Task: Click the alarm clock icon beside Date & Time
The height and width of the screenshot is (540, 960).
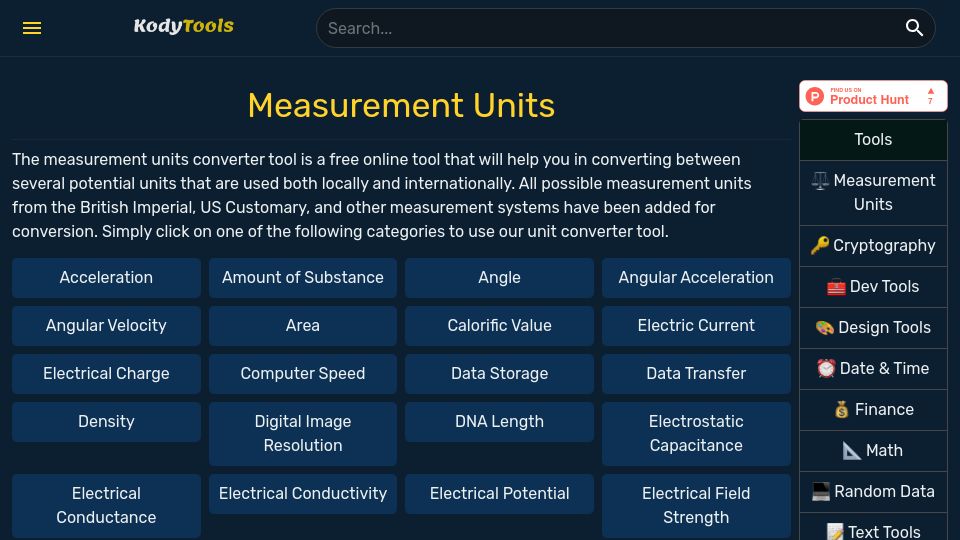Action: [826, 369]
